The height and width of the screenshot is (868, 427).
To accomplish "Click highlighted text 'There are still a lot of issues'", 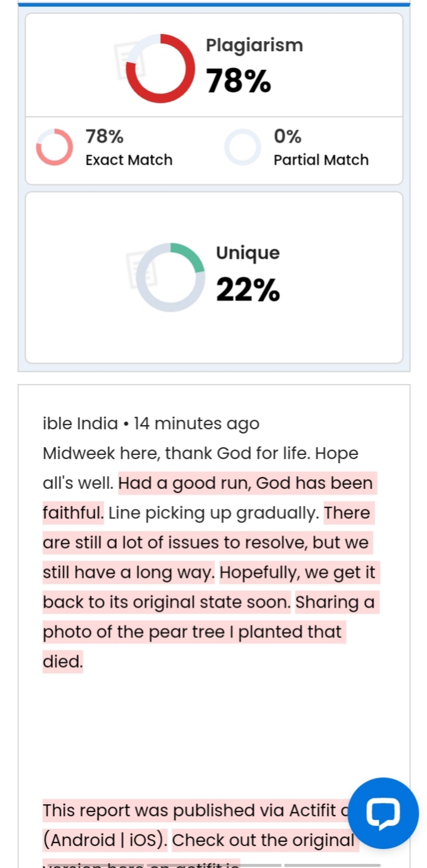I will 205,542.
